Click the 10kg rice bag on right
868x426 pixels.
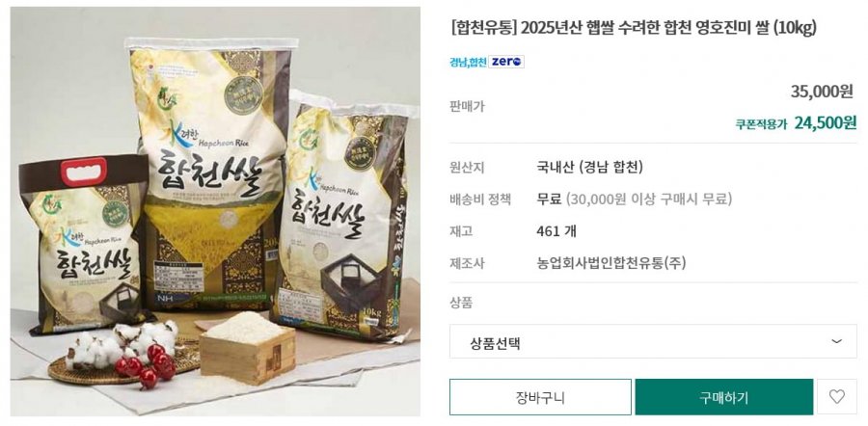(345, 216)
